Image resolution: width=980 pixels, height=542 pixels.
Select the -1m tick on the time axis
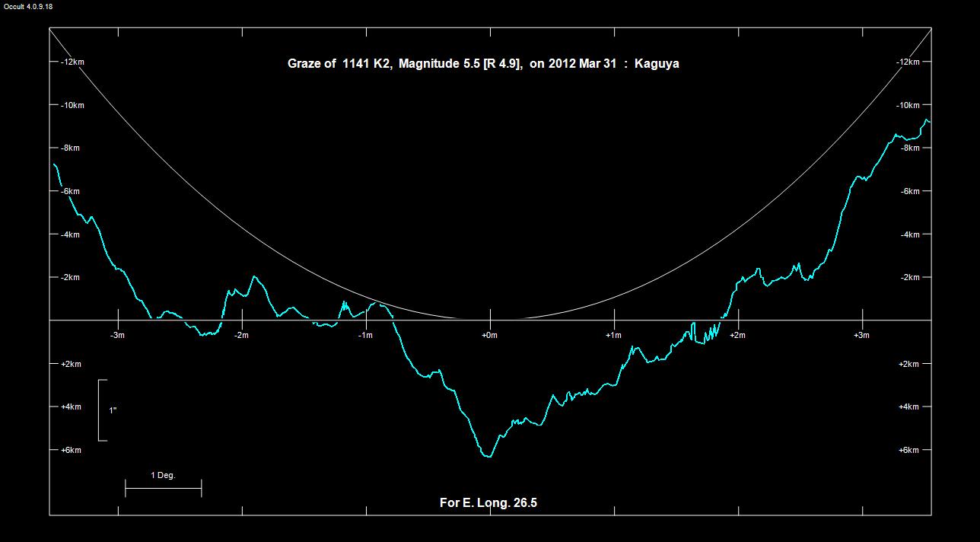366,335
